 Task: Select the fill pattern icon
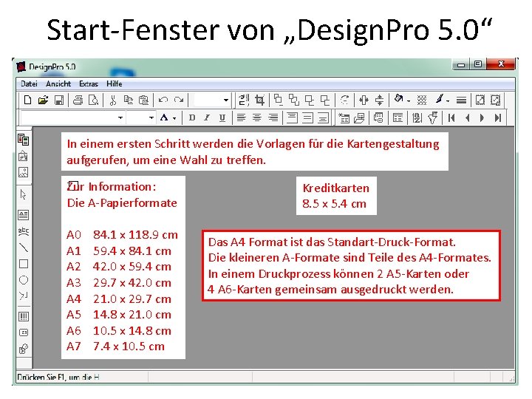click(x=422, y=100)
